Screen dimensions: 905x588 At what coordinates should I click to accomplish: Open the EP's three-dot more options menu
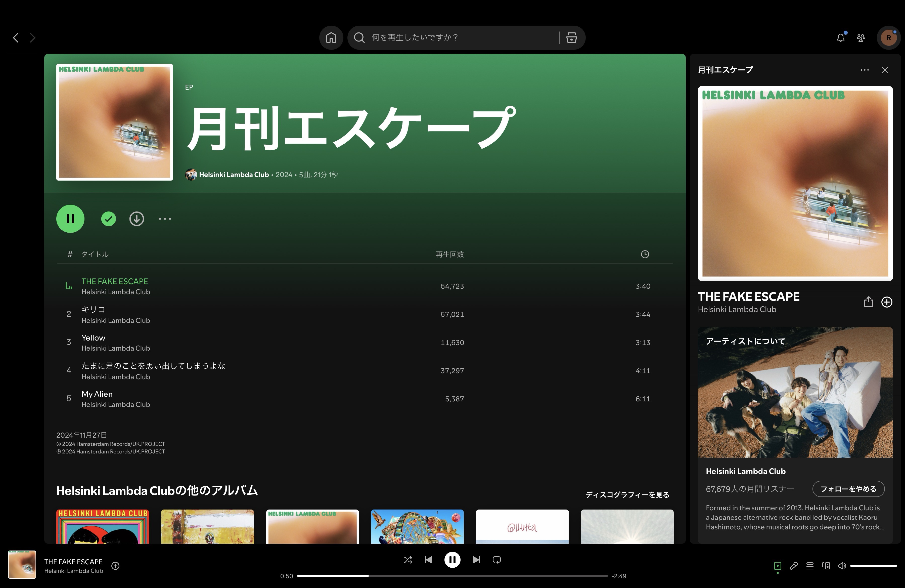(x=165, y=219)
